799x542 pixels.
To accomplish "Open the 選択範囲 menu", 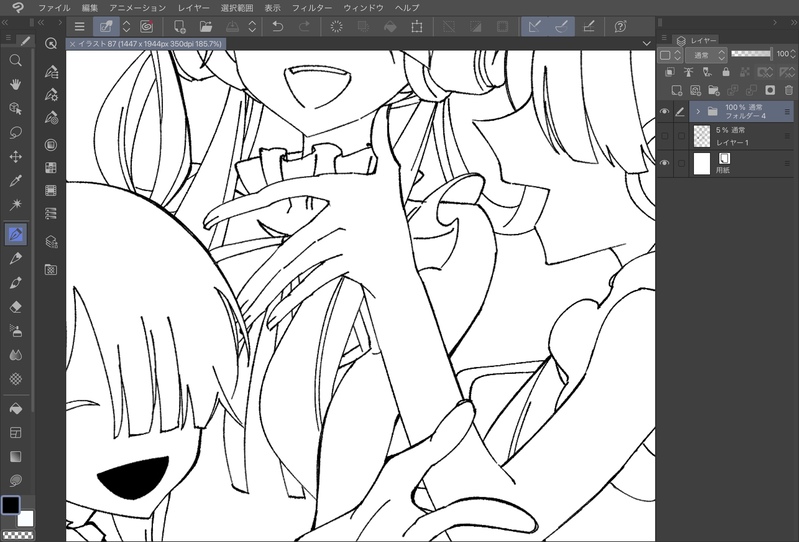I will click(237, 8).
